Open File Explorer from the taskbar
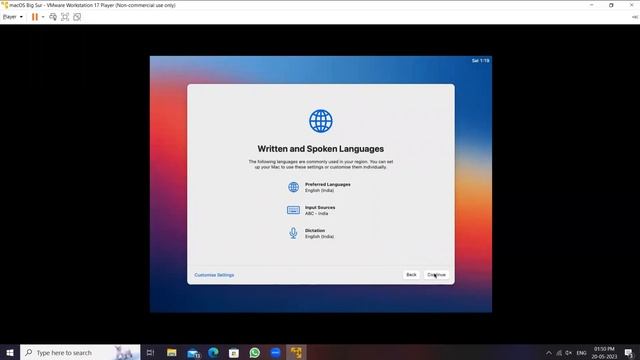 [171, 352]
